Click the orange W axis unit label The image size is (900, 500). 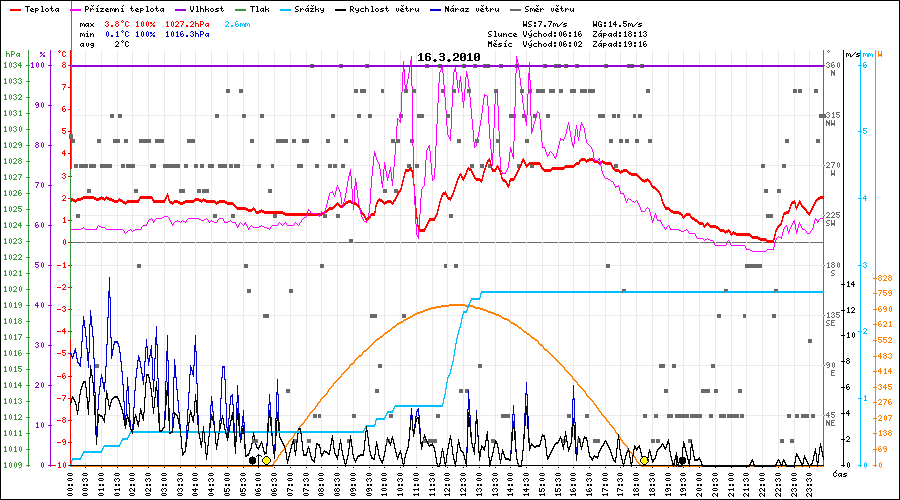tap(879, 53)
